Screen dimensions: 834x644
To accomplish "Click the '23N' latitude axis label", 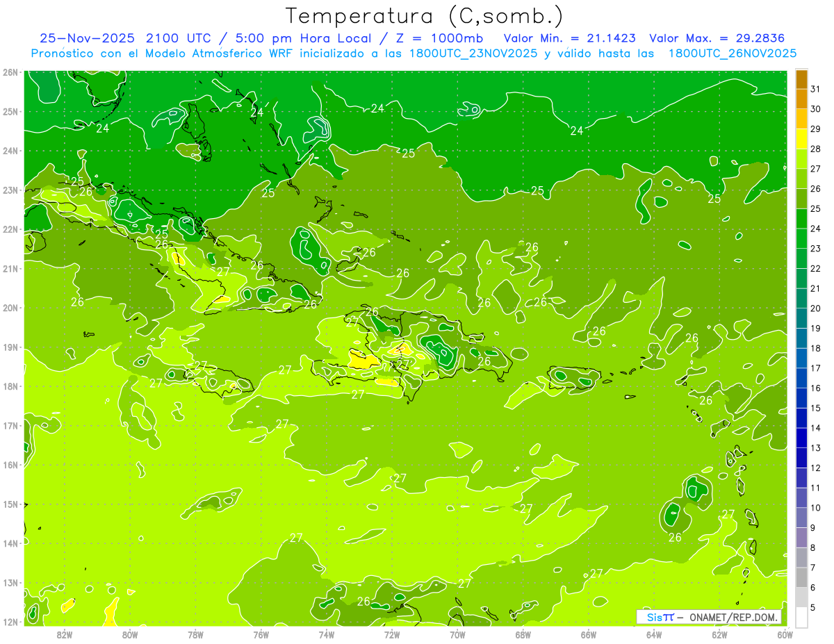I will pos(10,190).
